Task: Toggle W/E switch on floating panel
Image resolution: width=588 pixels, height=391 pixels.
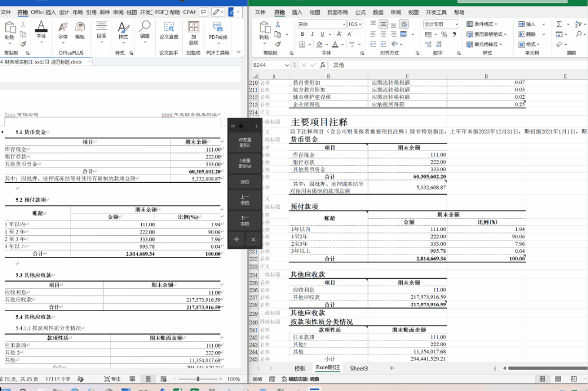Action: [x=245, y=126]
